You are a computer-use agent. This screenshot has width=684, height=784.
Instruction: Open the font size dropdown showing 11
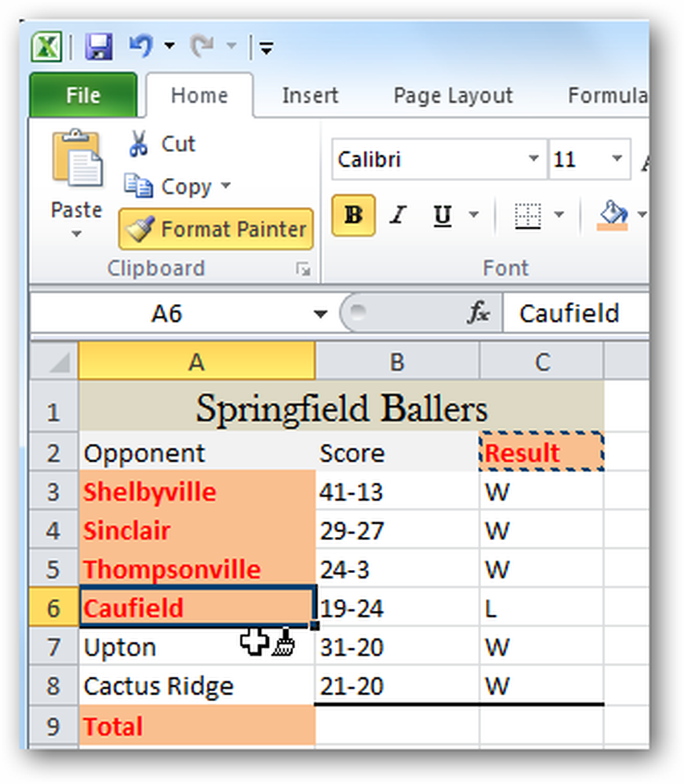(617, 159)
